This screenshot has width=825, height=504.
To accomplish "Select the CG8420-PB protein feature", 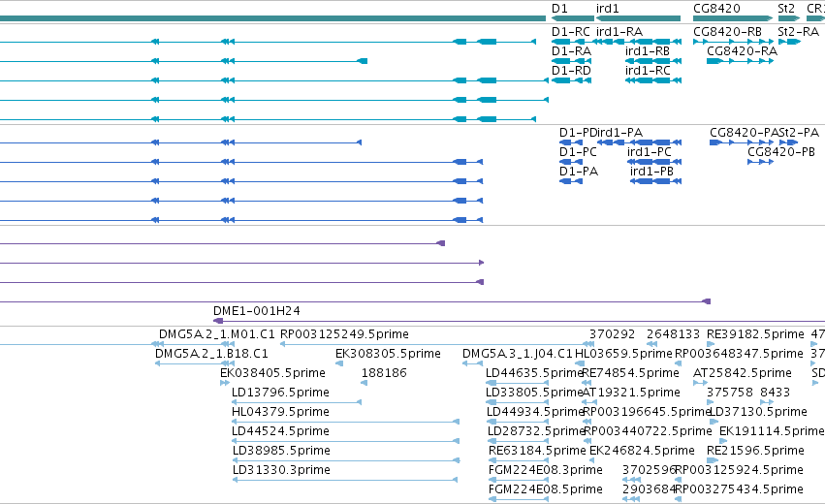I will 781,152.
